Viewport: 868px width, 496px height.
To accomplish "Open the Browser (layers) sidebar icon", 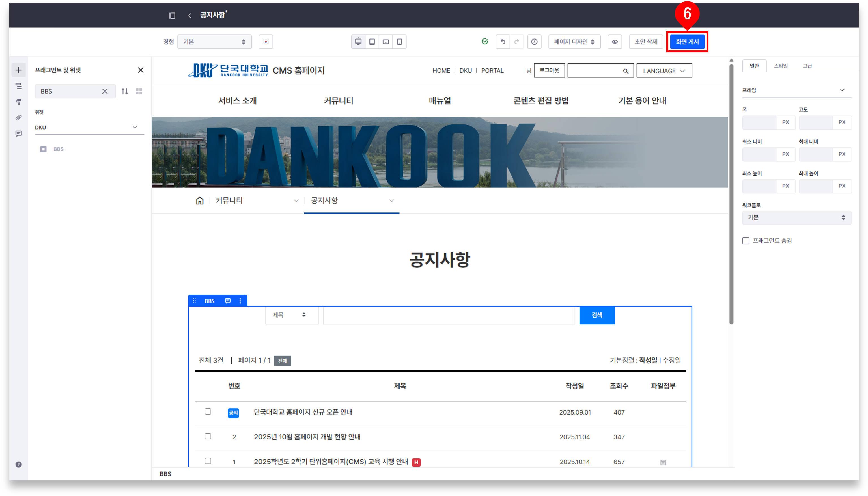I will click(19, 86).
